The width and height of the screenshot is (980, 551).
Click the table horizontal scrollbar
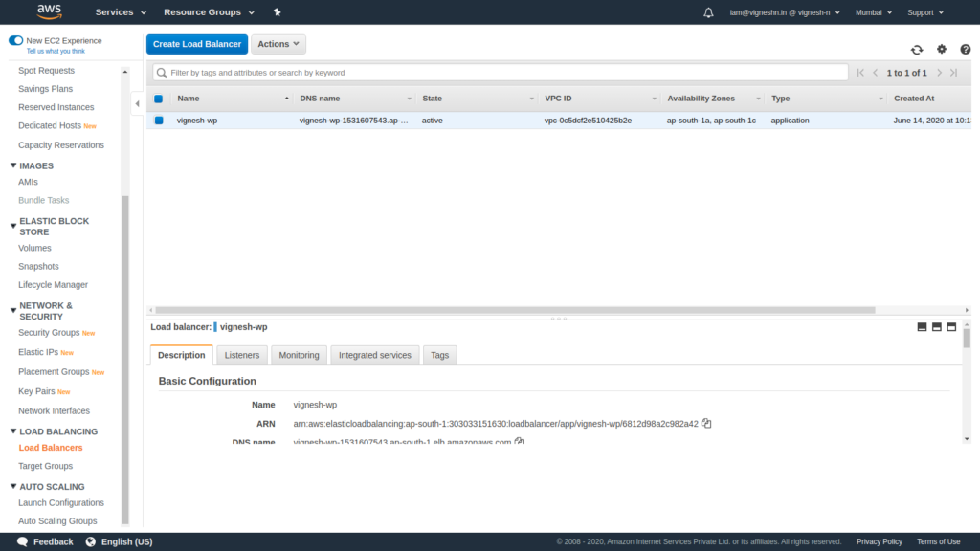pos(515,310)
